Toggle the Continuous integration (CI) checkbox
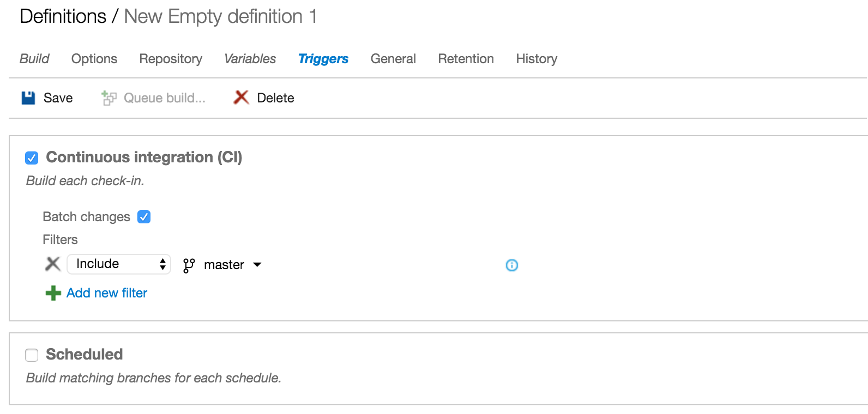This screenshot has height=414, width=868. tap(32, 158)
